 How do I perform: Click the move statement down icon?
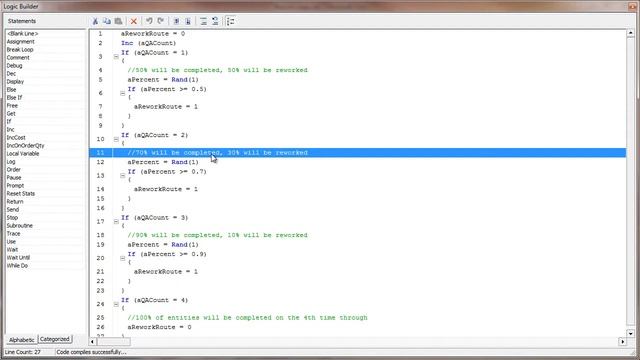(x=188, y=21)
